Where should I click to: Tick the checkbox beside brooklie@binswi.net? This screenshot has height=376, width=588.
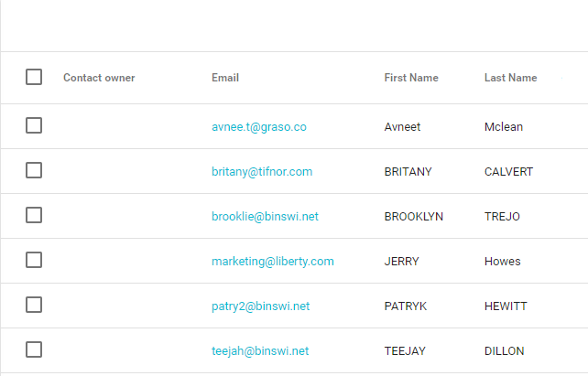click(34, 215)
